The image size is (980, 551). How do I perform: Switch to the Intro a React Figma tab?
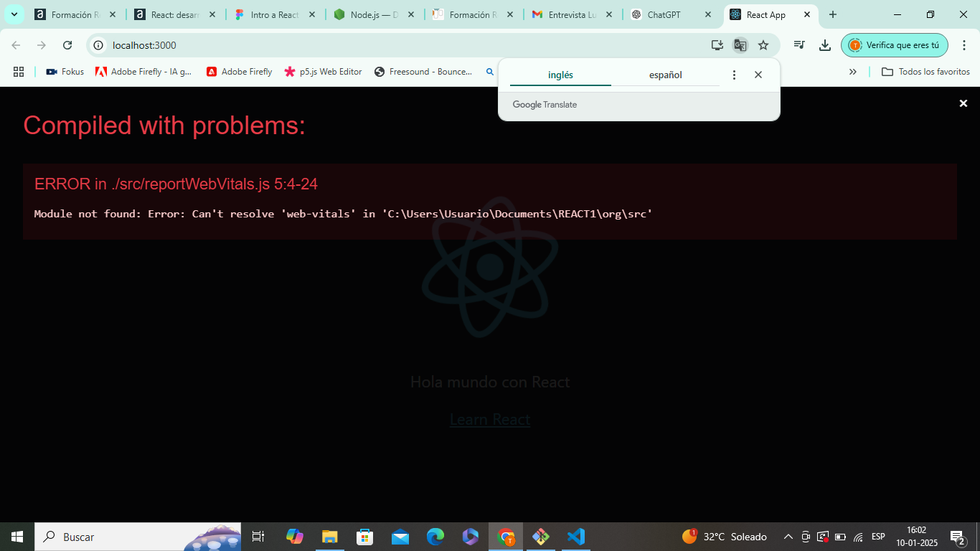274,14
